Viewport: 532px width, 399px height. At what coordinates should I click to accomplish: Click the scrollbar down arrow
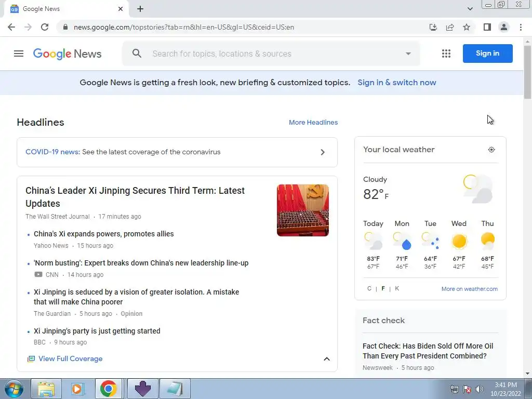tap(528, 374)
